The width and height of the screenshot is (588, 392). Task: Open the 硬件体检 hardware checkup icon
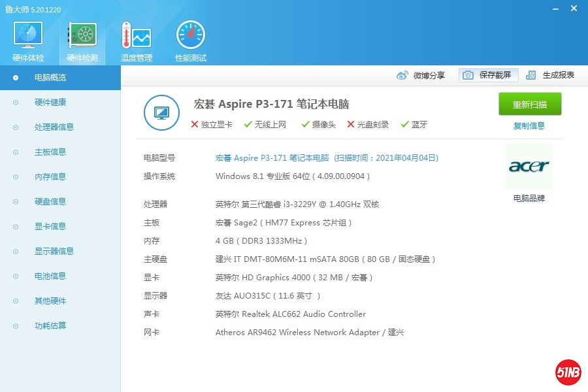[x=28, y=41]
